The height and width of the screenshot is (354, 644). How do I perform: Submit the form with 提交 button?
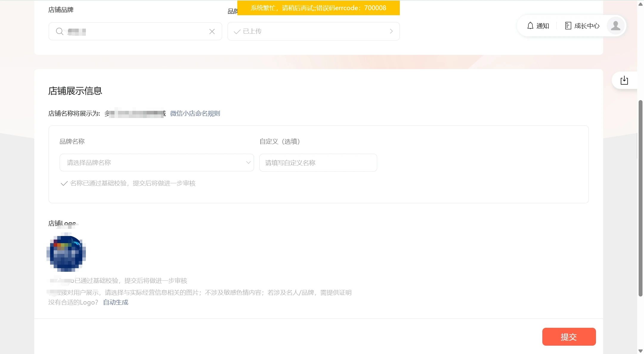pyautogui.click(x=569, y=337)
